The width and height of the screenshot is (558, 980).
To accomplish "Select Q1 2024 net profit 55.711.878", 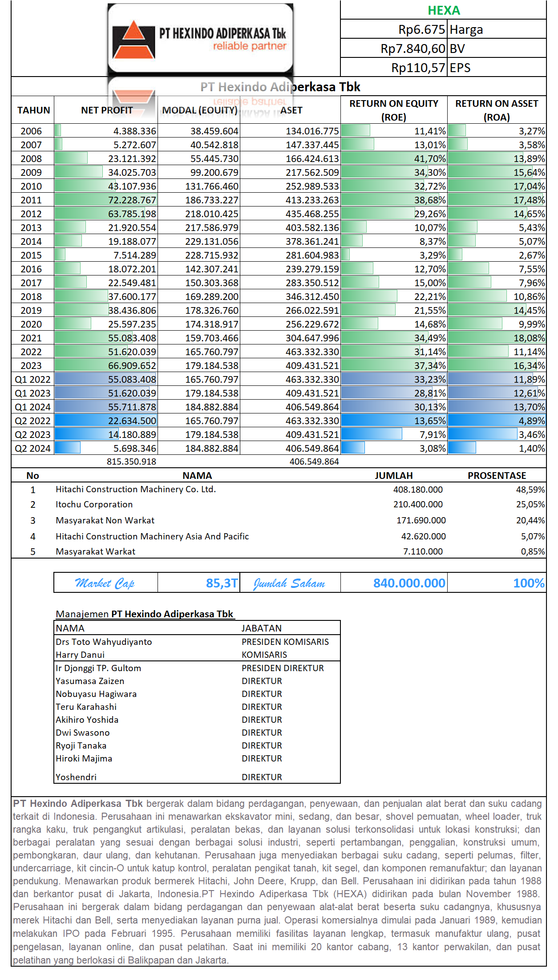I will point(132,407).
